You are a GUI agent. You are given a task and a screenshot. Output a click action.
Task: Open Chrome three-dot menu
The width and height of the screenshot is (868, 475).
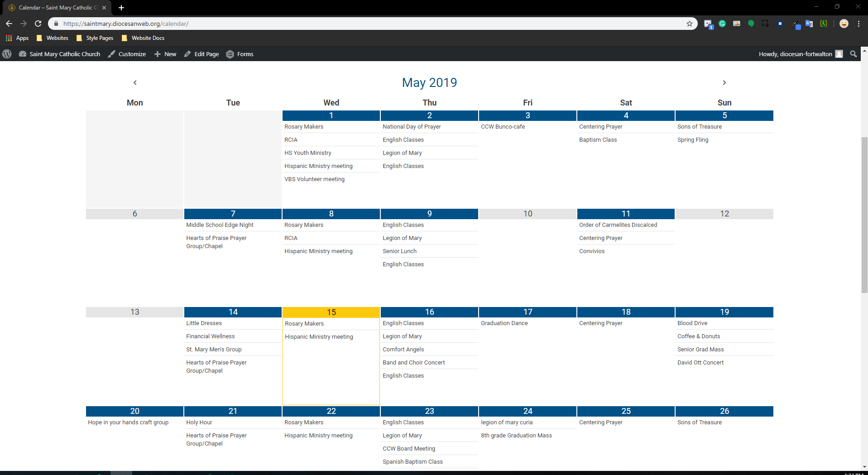[x=858, y=24]
